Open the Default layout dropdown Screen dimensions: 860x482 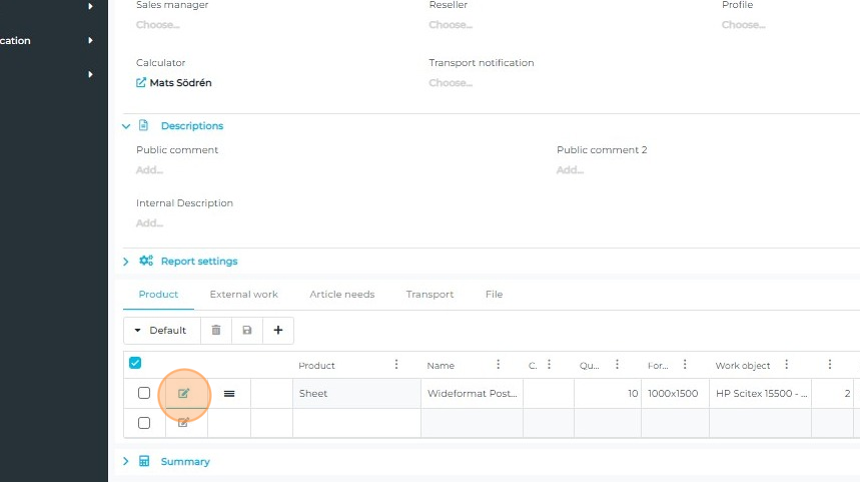coord(161,330)
